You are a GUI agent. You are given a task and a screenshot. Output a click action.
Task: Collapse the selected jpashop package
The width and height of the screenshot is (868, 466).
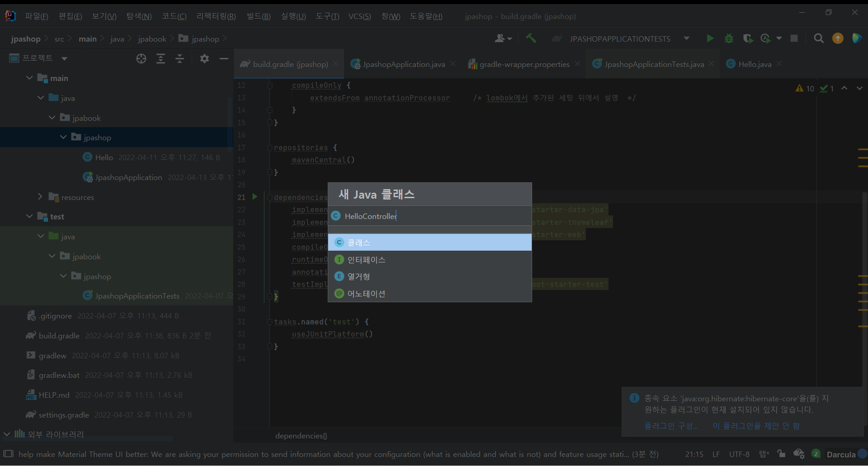(63, 137)
